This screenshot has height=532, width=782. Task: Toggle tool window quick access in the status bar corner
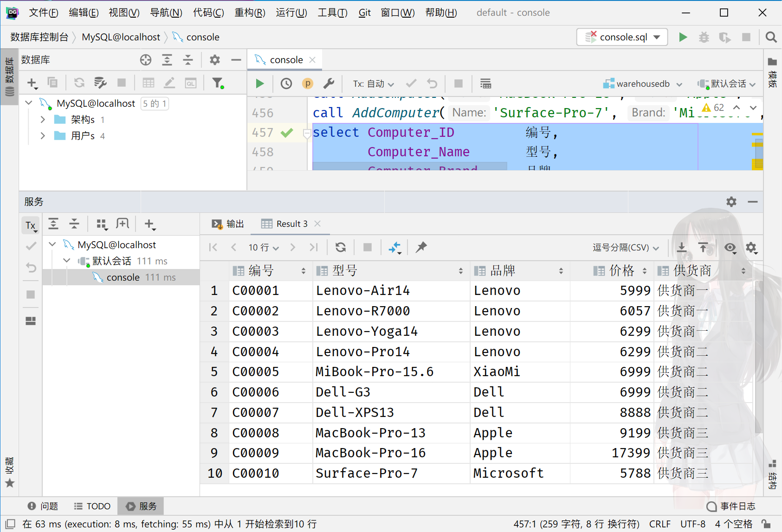10,524
